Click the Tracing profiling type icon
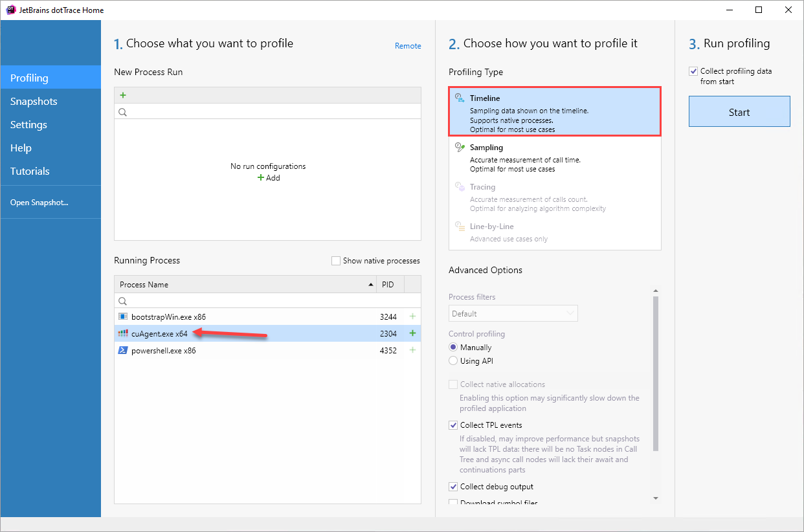 coord(460,187)
